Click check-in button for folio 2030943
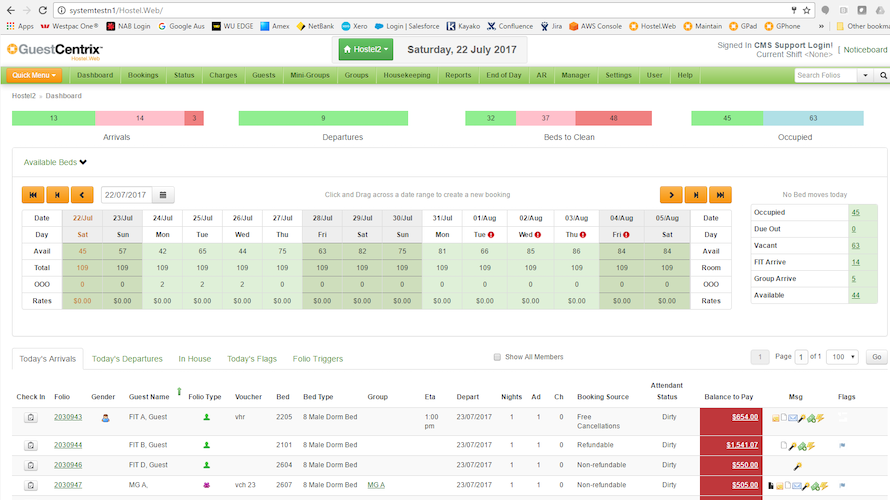890x500 pixels. pyautogui.click(x=31, y=417)
